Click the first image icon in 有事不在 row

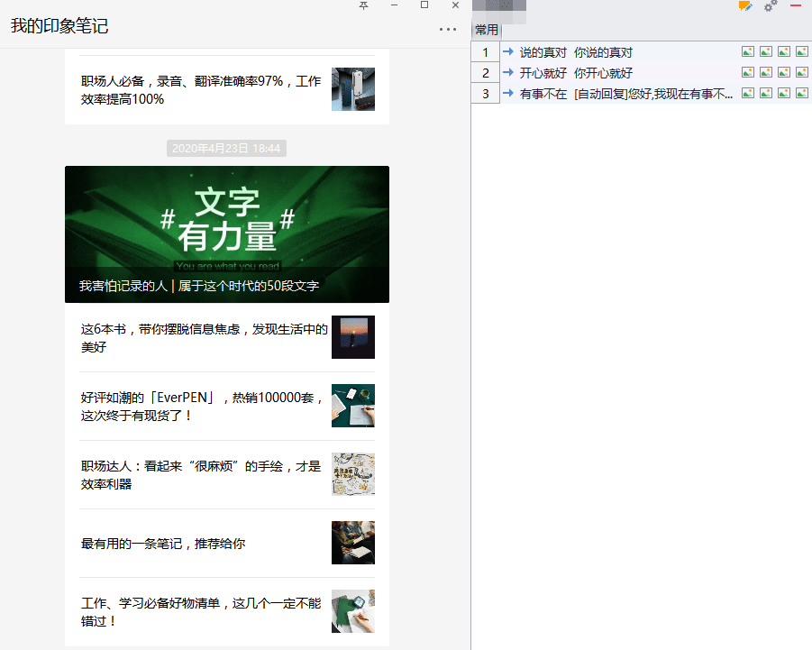(748, 93)
